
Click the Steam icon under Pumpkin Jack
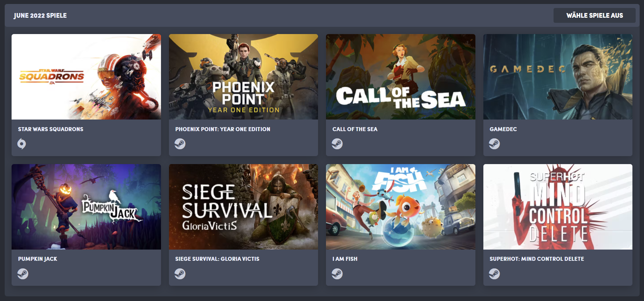(23, 273)
